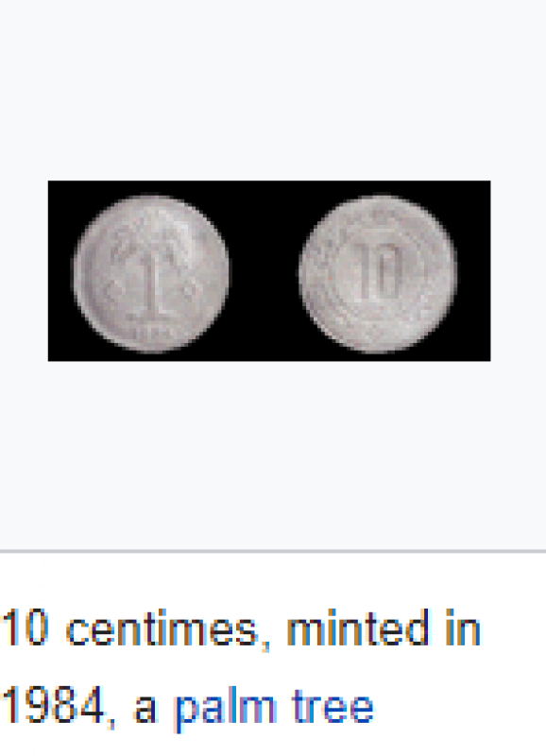Open the 10 centimes coin image thumbnail
The height and width of the screenshot is (756, 546).
pos(269,270)
